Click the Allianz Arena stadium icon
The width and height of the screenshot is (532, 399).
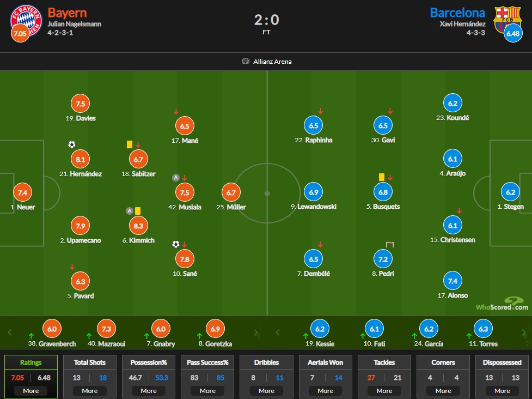pos(245,62)
